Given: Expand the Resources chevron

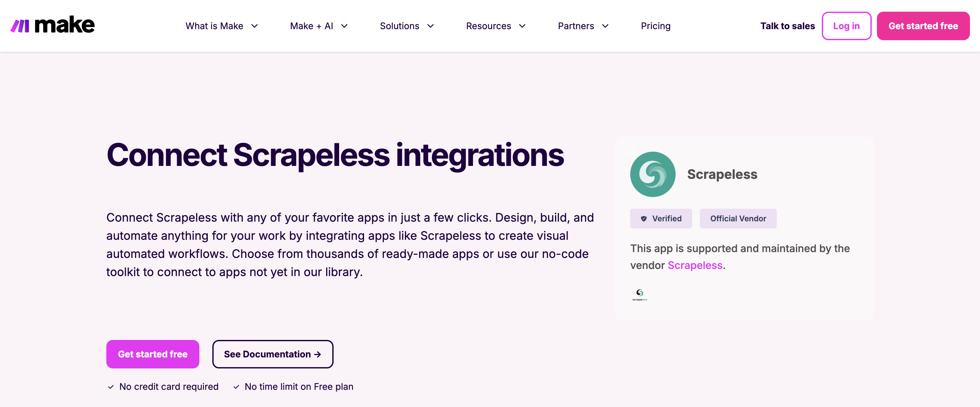Looking at the screenshot, I should point(522,26).
